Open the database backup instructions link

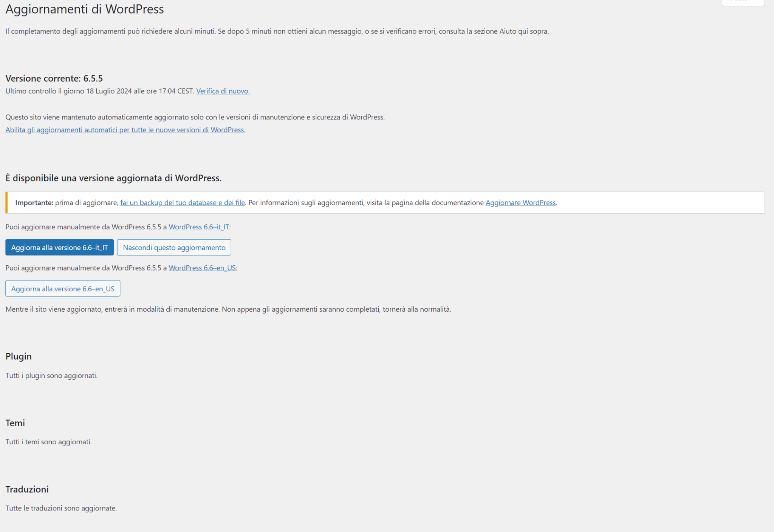pyautogui.click(x=183, y=203)
